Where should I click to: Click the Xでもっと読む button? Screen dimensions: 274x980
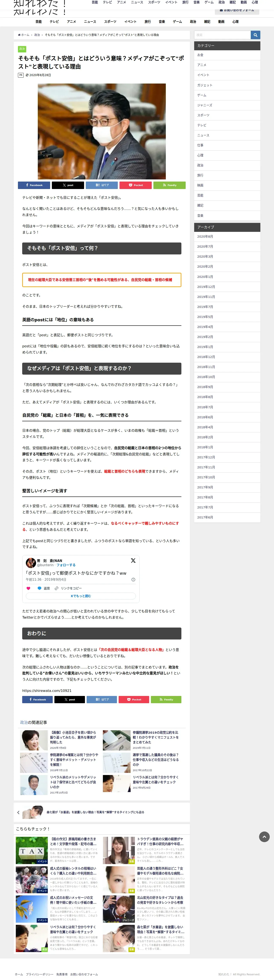[x=81, y=596]
